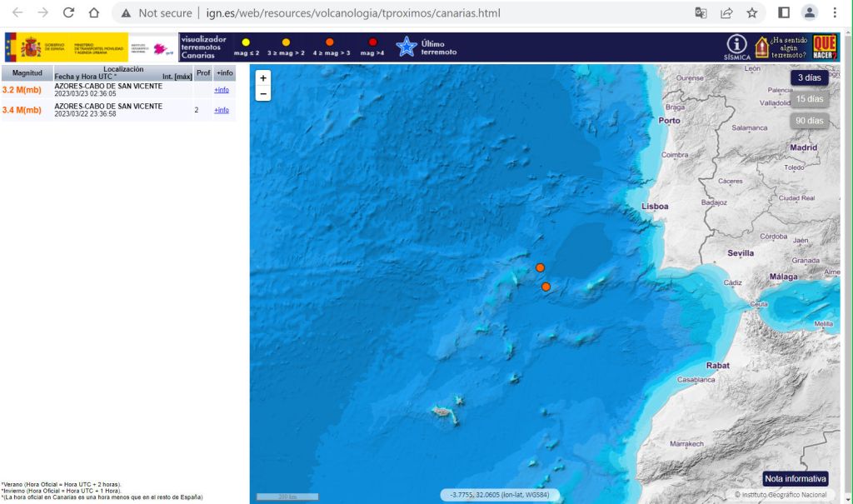Switch to the 15 días time range
This screenshot has height=504, width=853.
pyautogui.click(x=809, y=99)
